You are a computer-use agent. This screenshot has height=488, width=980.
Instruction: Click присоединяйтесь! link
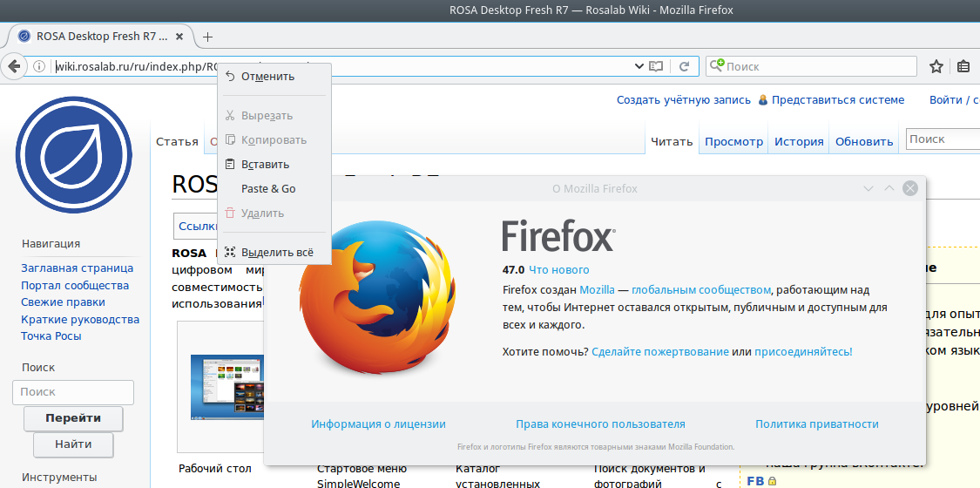(x=803, y=352)
